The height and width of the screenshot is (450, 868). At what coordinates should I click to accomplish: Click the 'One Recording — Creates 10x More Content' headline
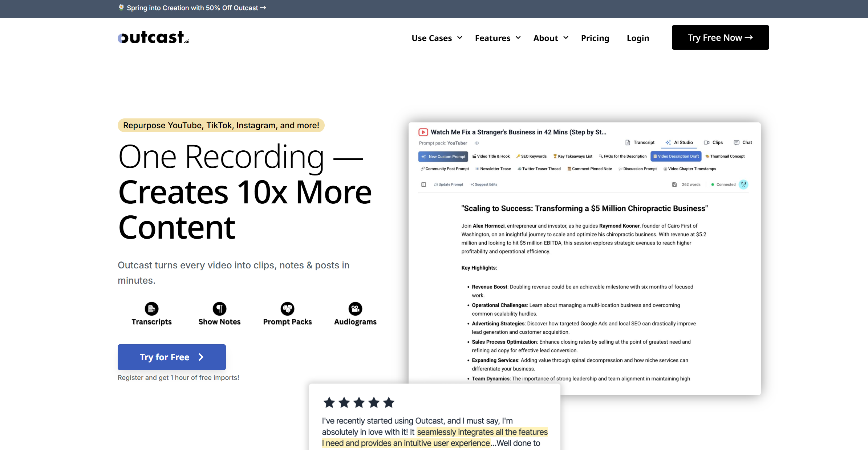click(245, 192)
